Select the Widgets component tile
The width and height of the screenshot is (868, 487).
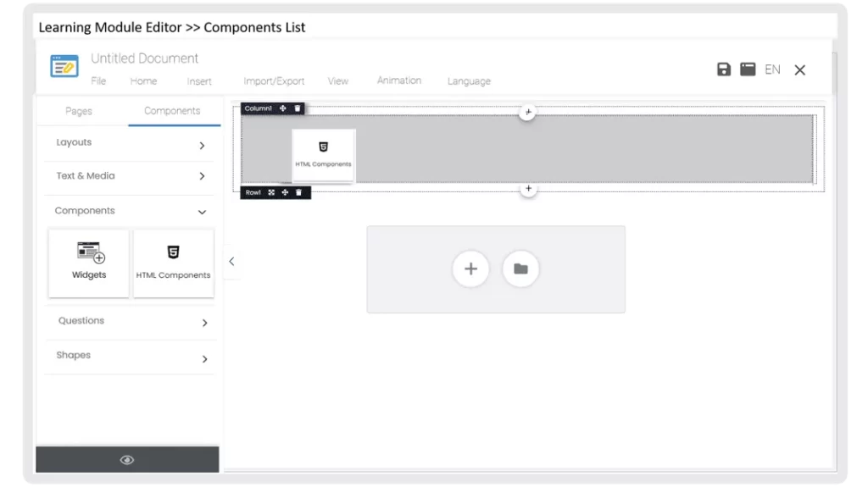(x=88, y=263)
